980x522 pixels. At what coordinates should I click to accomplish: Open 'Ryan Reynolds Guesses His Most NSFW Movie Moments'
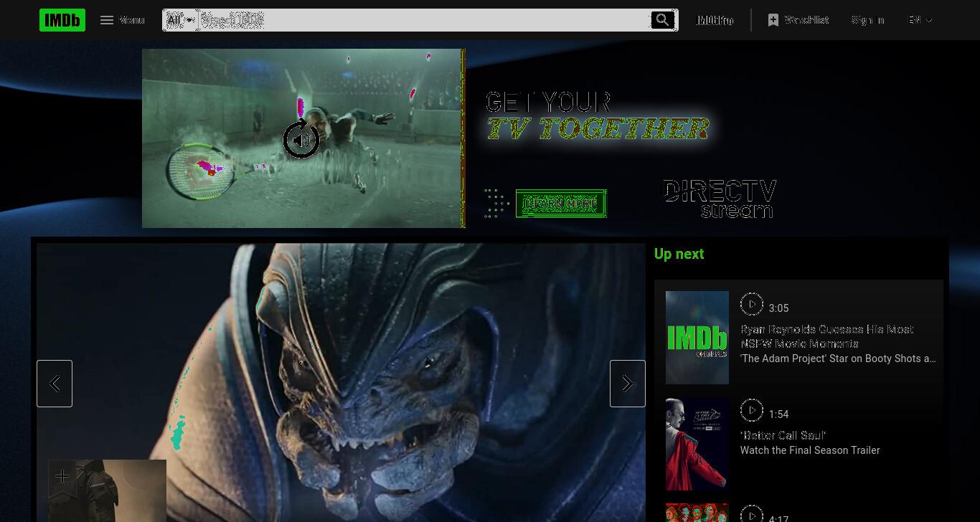coord(826,336)
